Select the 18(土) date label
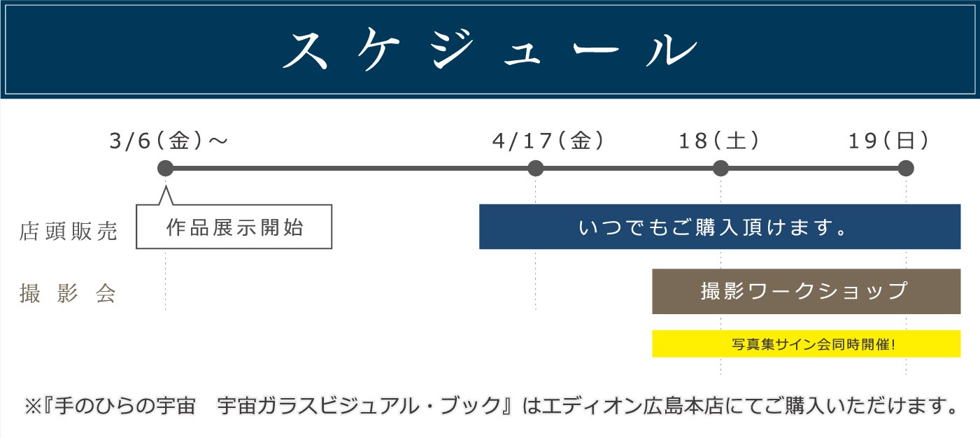Image resolution: width=980 pixels, height=438 pixels. [x=719, y=141]
